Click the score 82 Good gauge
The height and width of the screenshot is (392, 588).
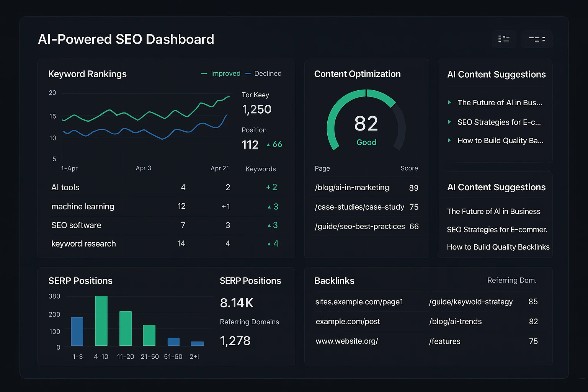(366, 120)
